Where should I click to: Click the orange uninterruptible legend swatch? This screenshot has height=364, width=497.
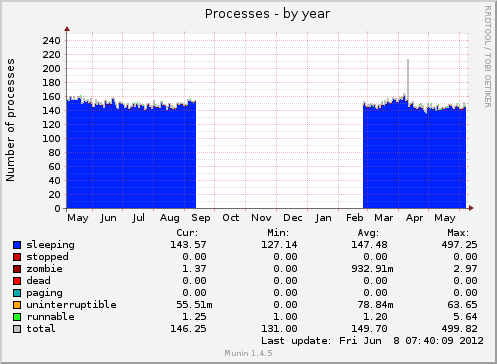click(17, 305)
